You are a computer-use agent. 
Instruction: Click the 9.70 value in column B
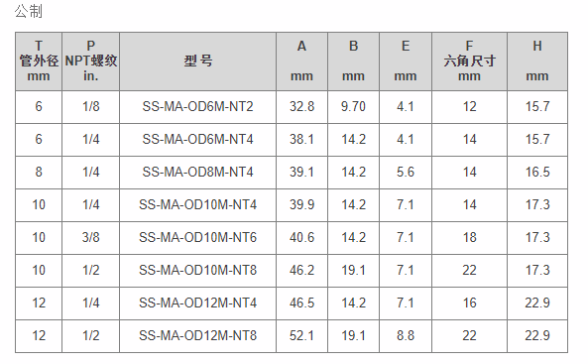point(353,106)
